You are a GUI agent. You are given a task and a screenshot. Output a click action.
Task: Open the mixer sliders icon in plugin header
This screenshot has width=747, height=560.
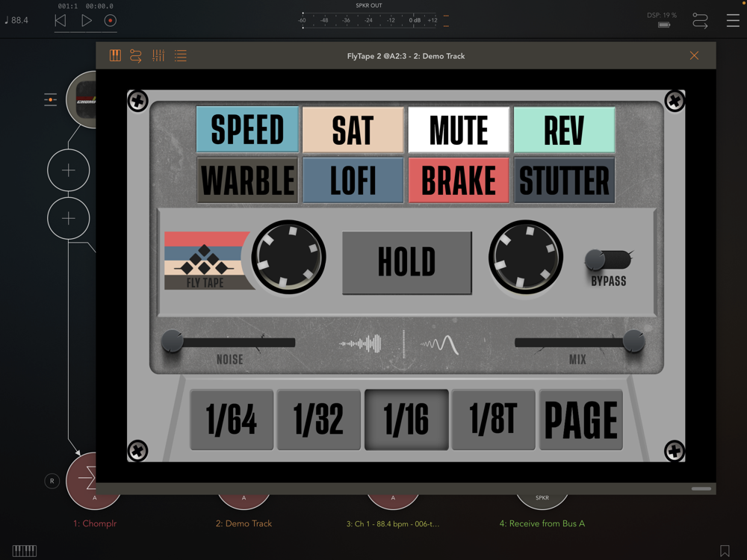point(158,56)
